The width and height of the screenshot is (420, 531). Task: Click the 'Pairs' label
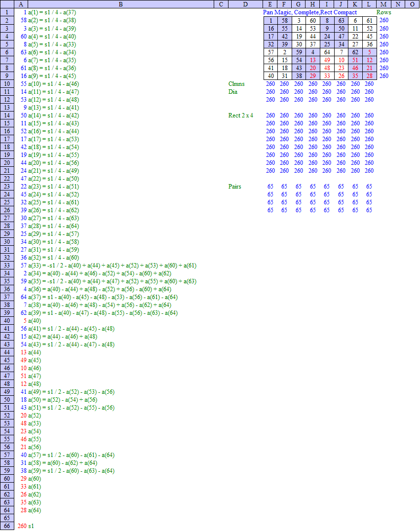coord(235,187)
